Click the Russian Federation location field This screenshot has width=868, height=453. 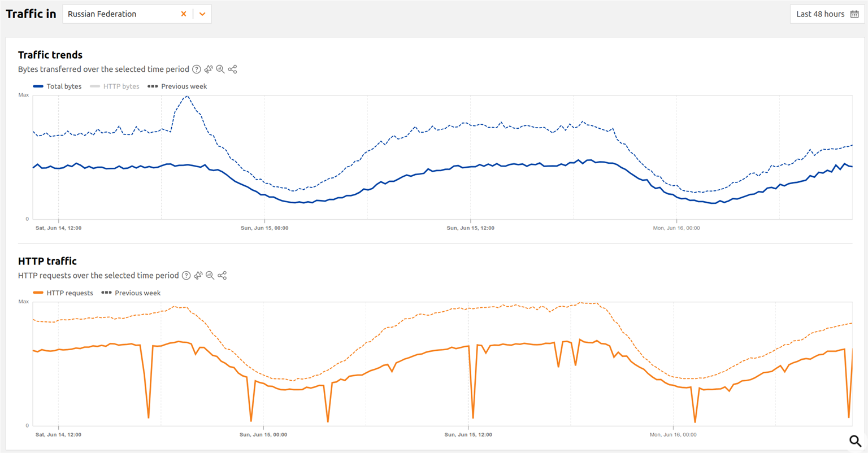click(119, 14)
